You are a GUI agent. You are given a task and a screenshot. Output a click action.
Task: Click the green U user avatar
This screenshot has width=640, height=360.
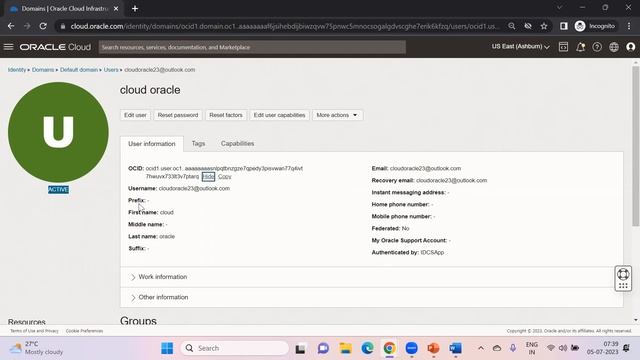pos(58,132)
